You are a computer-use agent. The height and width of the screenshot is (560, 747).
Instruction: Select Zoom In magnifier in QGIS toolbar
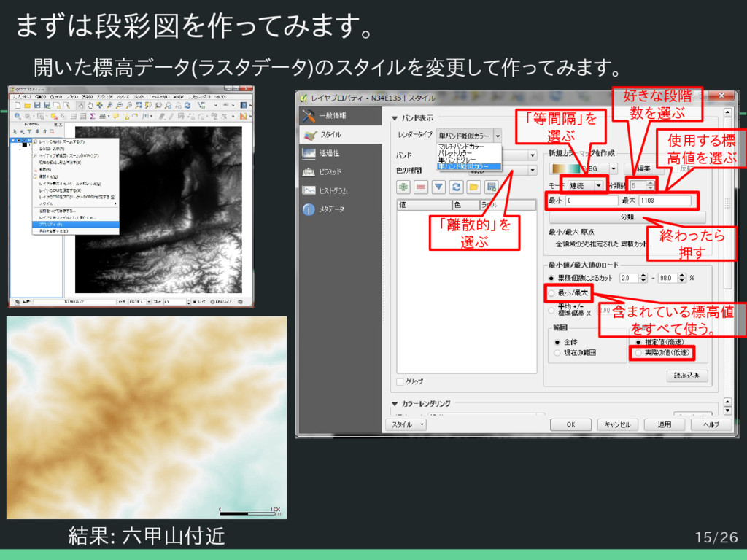coord(109,105)
